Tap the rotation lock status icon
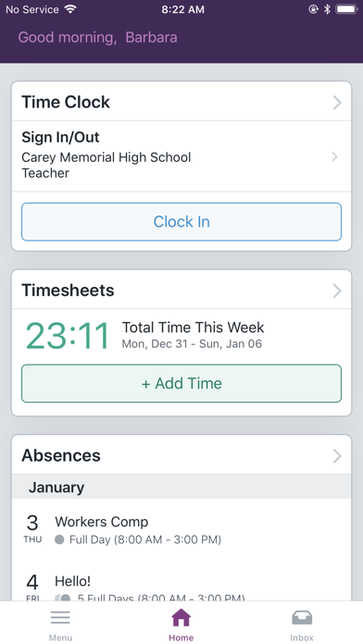The image size is (363, 644). 313,9
